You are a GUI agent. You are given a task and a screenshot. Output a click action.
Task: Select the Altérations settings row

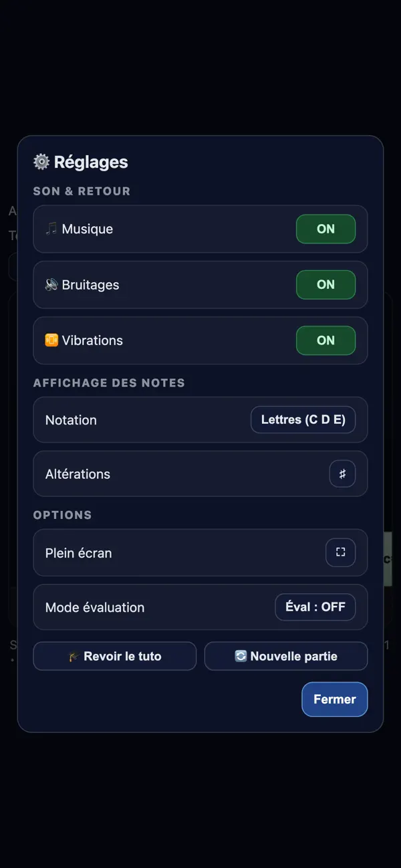tap(200, 473)
